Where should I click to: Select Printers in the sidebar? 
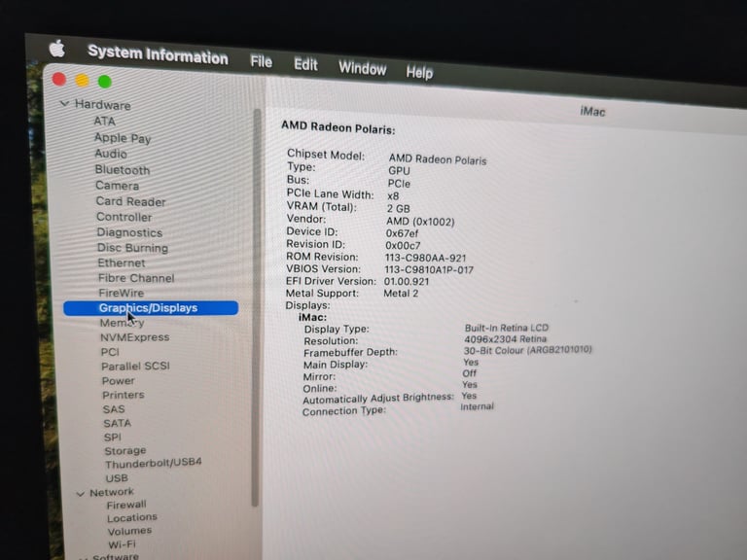(123, 395)
